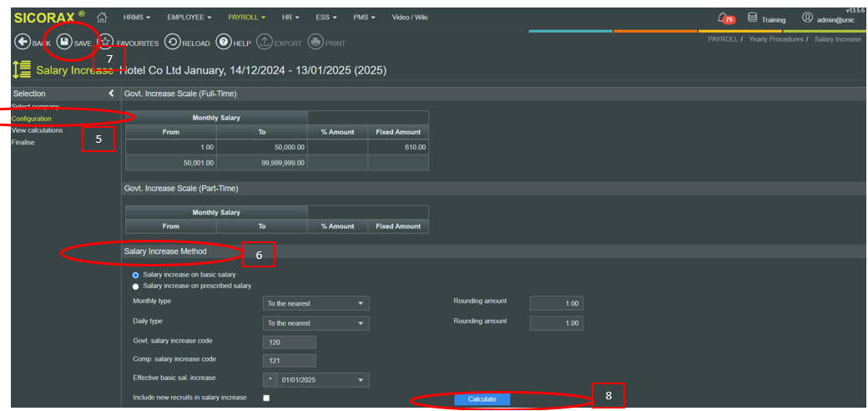Click the Save disk icon

(64, 43)
